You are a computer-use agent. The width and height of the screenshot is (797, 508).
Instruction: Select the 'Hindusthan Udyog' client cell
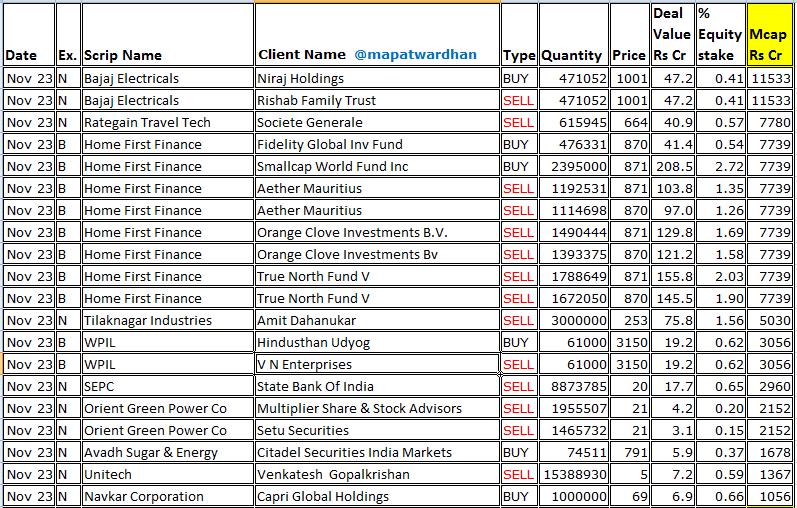(x=378, y=342)
